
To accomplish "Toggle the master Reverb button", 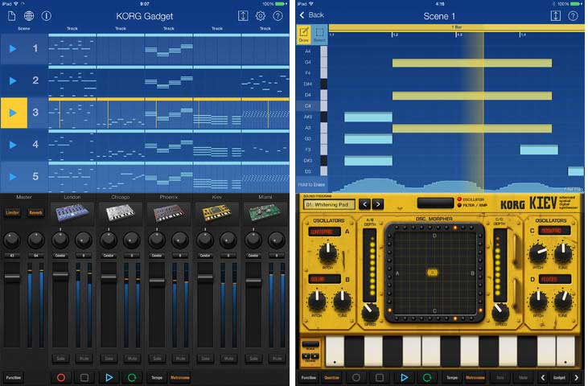I will click(x=35, y=212).
